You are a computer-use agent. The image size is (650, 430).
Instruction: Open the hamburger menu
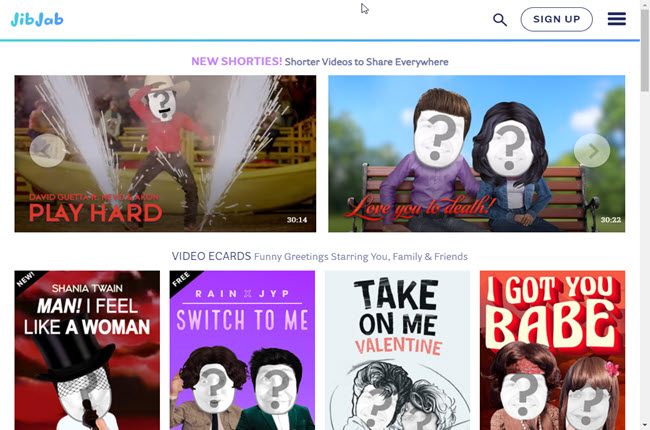click(616, 19)
